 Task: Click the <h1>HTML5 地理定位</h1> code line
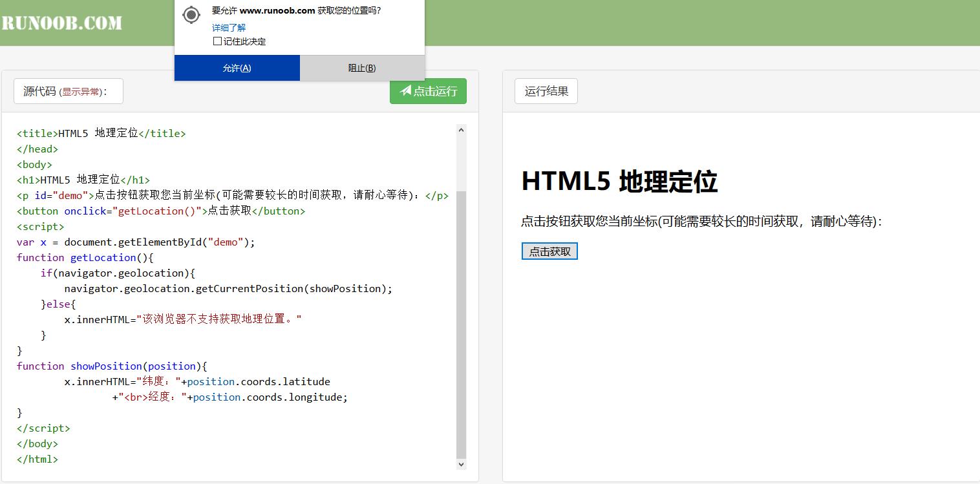(x=83, y=180)
